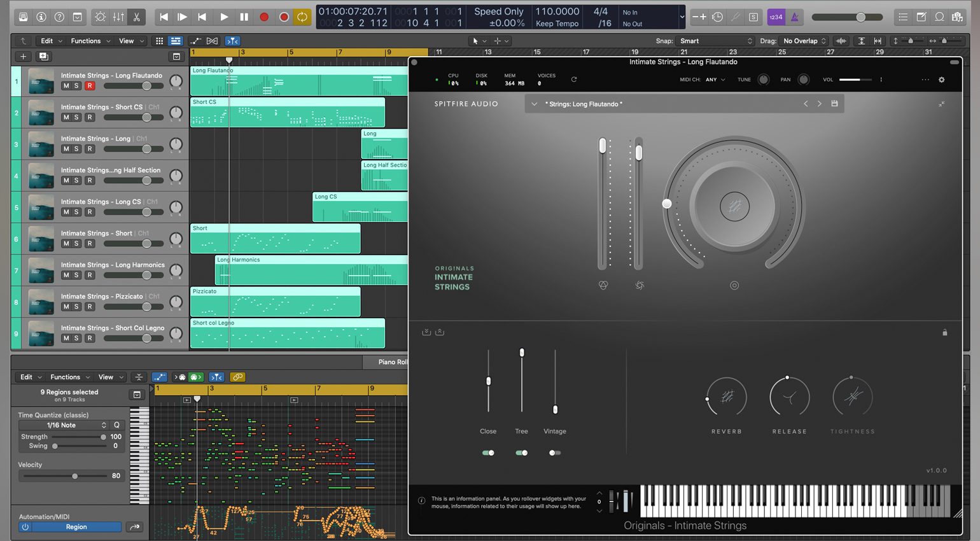The image size is (980, 541).
Task: Open plugin MIDI CH ANY dropdown
Action: (715, 80)
